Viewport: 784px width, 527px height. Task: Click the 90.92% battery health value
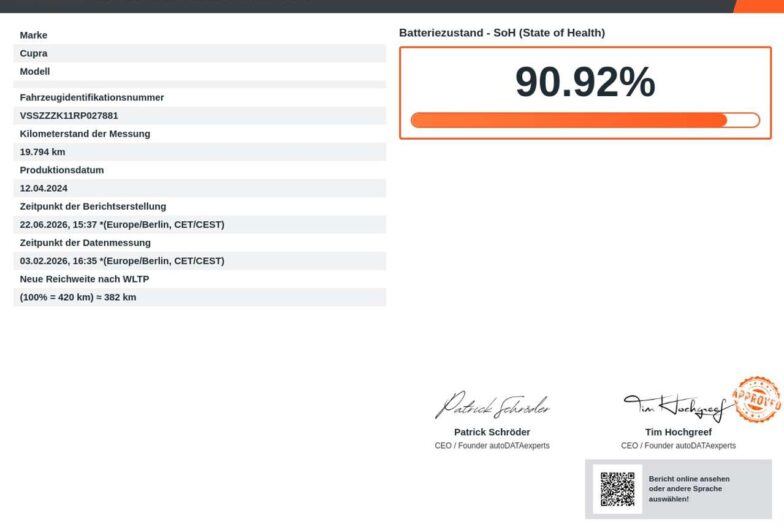(x=585, y=82)
